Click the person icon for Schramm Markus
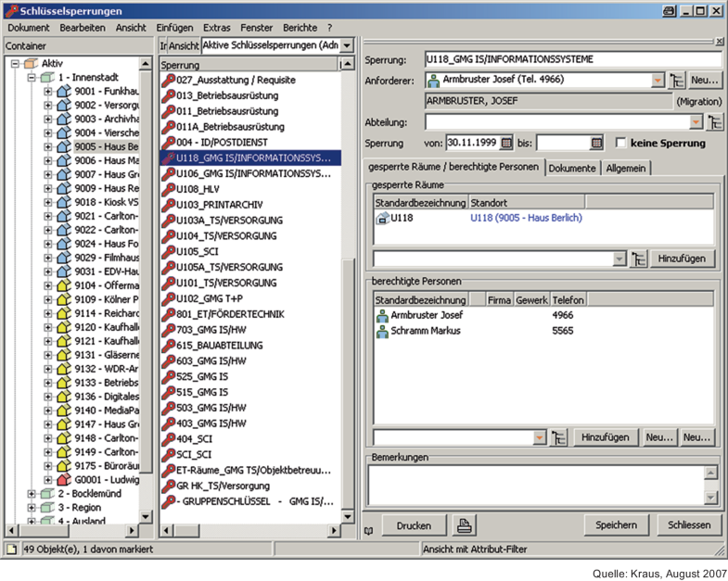This screenshot has height=581, width=728. pyautogui.click(x=382, y=331)
